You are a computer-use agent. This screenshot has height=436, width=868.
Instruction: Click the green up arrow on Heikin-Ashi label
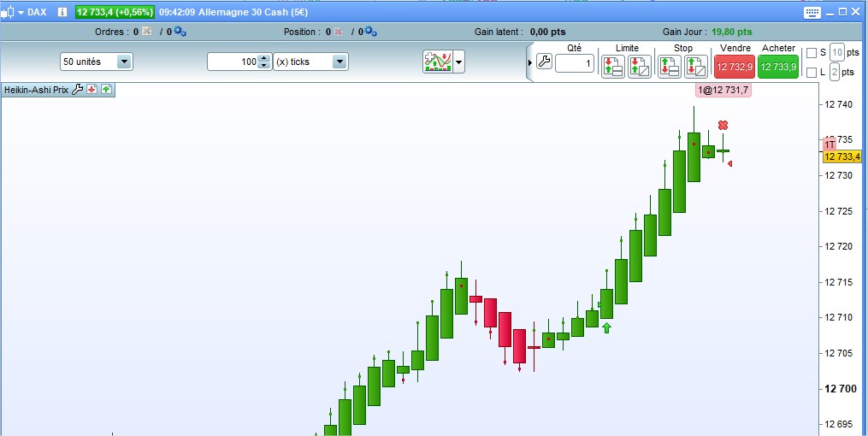pyautogui.click(x=106, y=90)
